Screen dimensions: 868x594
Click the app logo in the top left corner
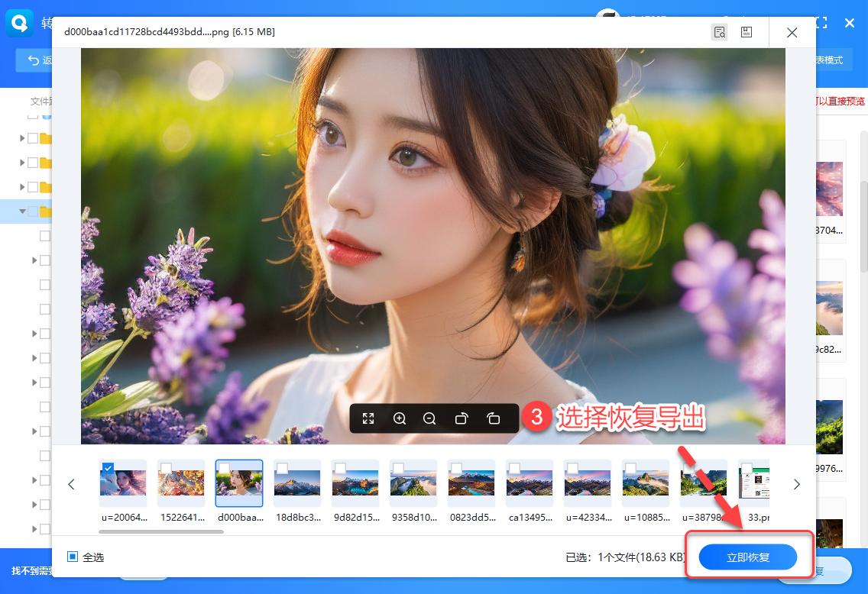[x=18, y=23]
